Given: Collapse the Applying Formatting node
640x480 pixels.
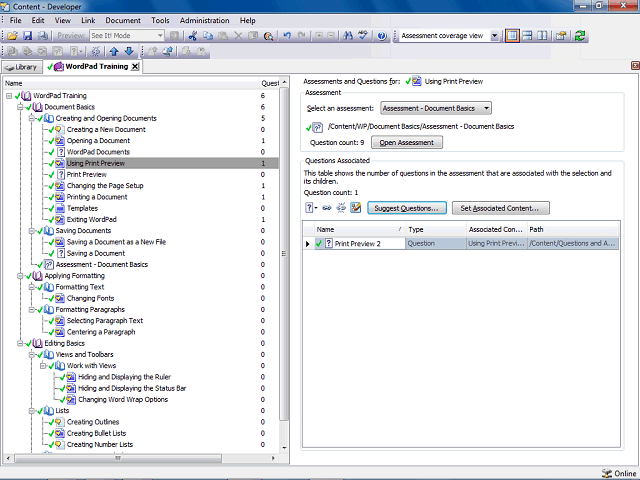Looking at the screenshot, I should (20, 276).
